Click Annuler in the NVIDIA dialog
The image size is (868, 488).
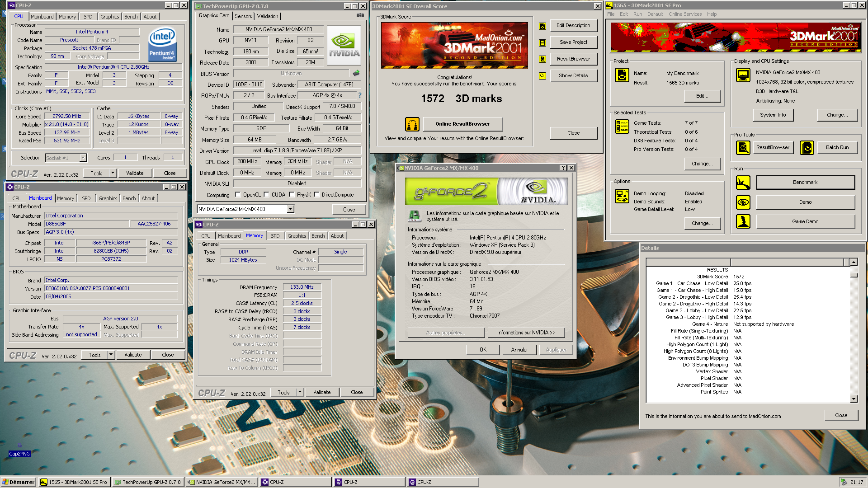click(519, 350)
